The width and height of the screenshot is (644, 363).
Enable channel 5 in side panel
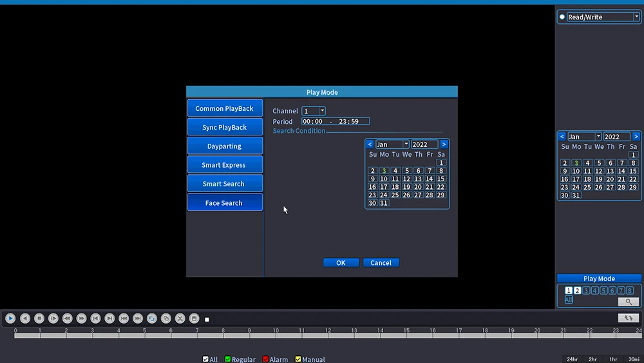604,291
